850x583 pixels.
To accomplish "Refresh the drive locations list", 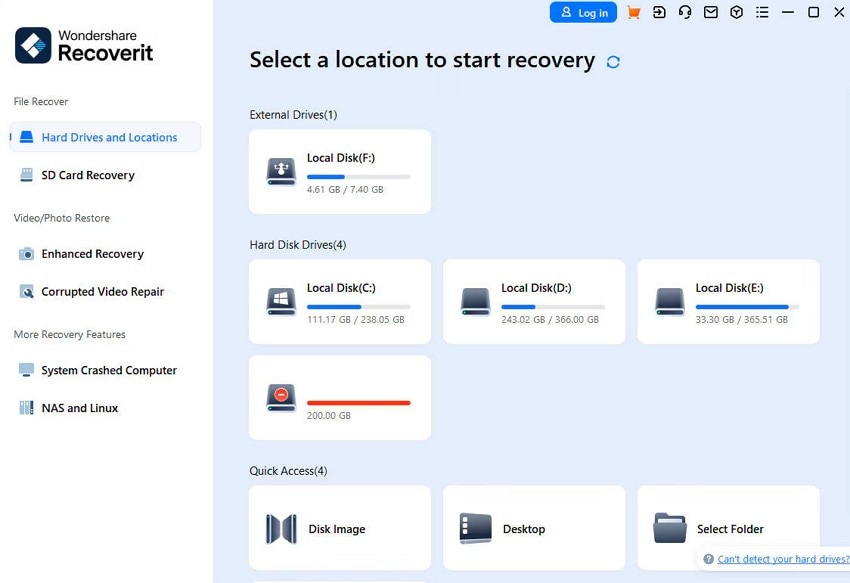I will pyautogui.click(x=613, y=62).
